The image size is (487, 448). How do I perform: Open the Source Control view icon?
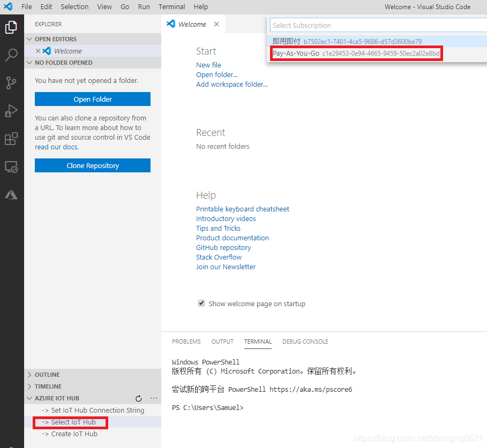click(x=11, y=83)
